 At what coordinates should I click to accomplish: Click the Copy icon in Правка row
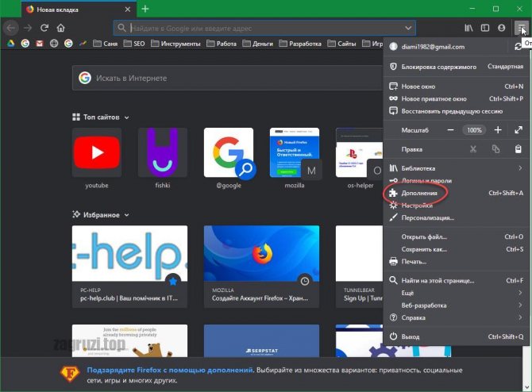pos(495,149)
